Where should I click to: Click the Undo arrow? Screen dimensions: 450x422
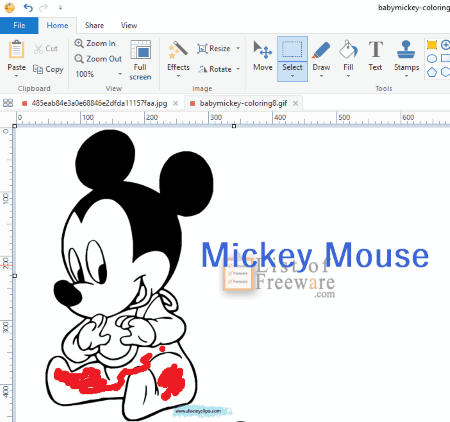[x=28, y=7]
